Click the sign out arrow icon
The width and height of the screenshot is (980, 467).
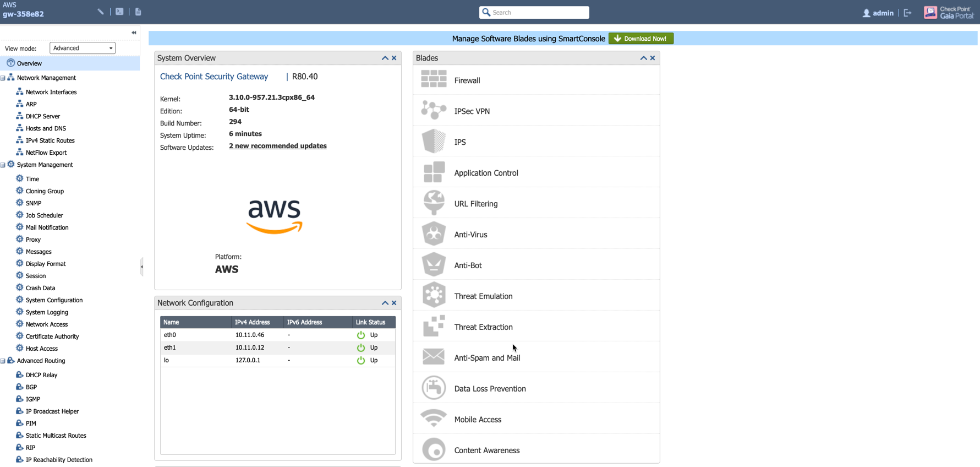907,13
